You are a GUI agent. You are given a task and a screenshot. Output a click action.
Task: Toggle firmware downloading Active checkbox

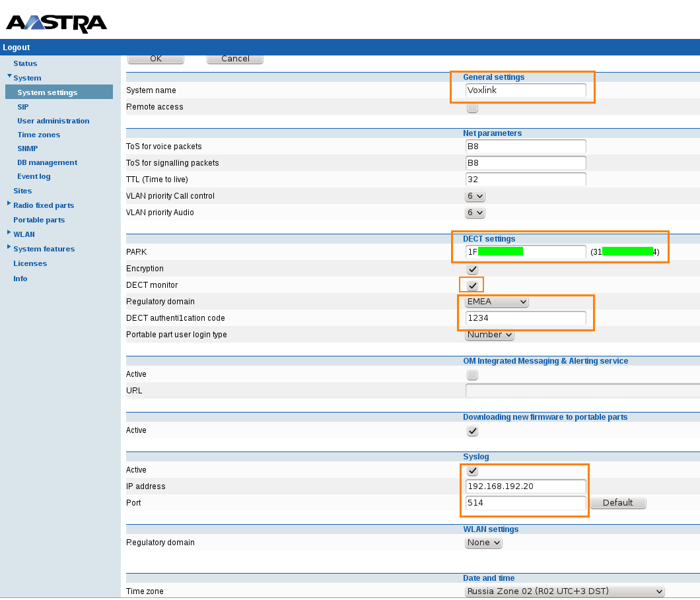coord(472,431)
